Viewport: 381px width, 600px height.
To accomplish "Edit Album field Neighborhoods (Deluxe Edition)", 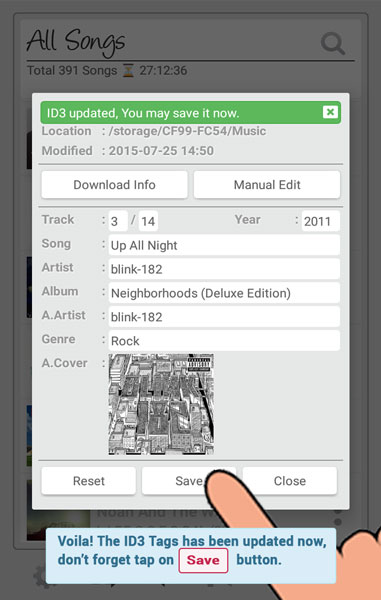I will tap(224, 293).
